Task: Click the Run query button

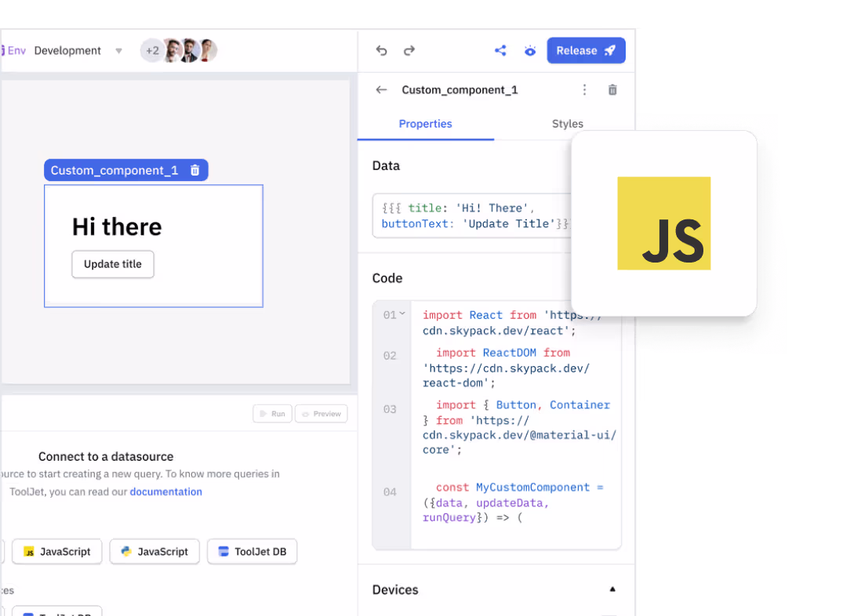Action: pos(272,414)
